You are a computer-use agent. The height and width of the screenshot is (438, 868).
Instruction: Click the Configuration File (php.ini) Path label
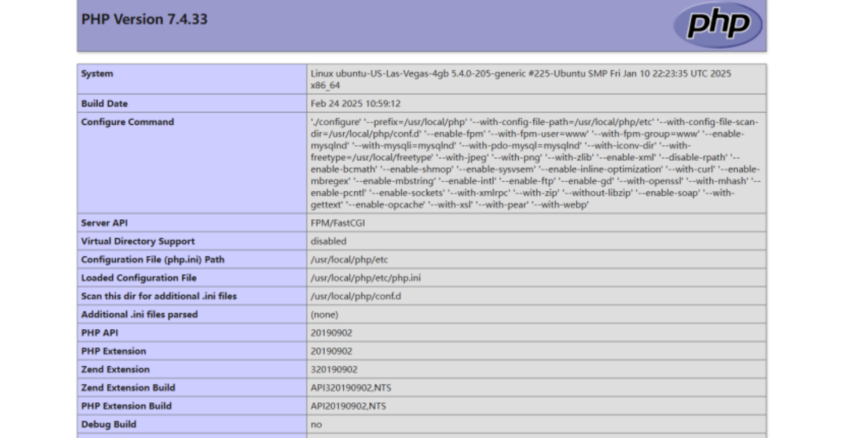coord(153,259)
